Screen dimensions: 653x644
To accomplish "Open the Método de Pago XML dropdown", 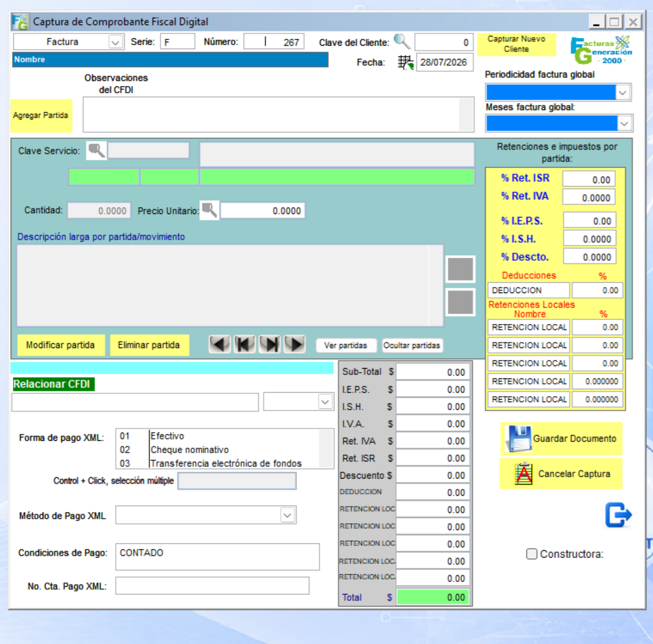I will click(x=287, y=515).
